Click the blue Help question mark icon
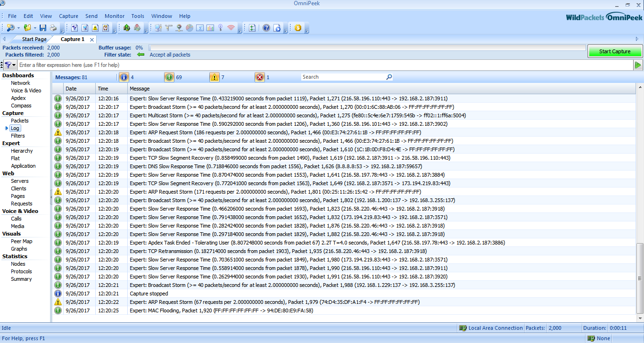644x343 pixels. (266, 28)
